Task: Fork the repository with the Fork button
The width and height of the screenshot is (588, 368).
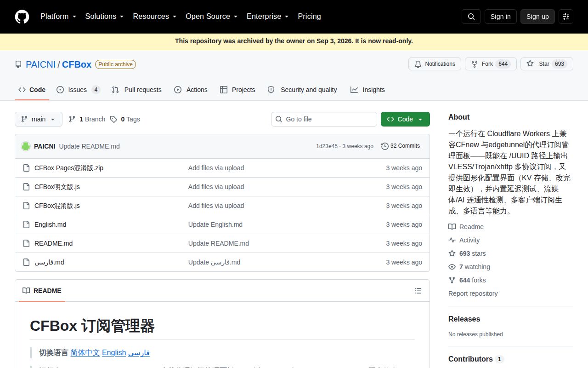Action: coord(491,64)
